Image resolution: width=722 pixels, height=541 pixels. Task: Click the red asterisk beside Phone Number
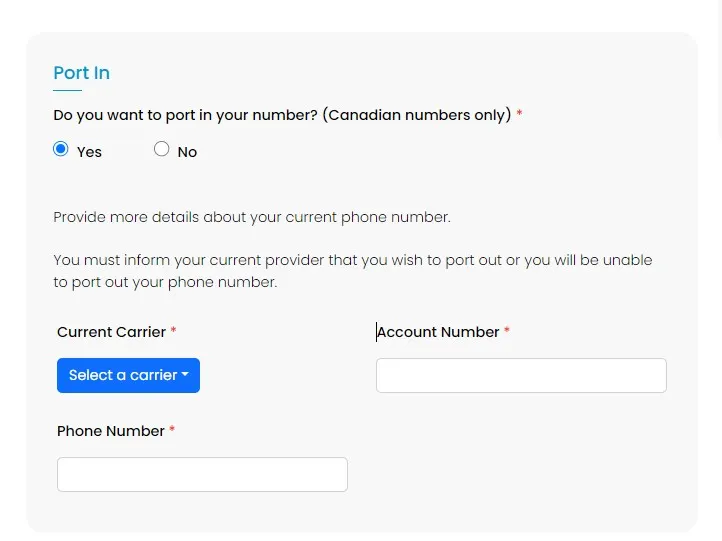pyautogui.click(x=172, y=430)
